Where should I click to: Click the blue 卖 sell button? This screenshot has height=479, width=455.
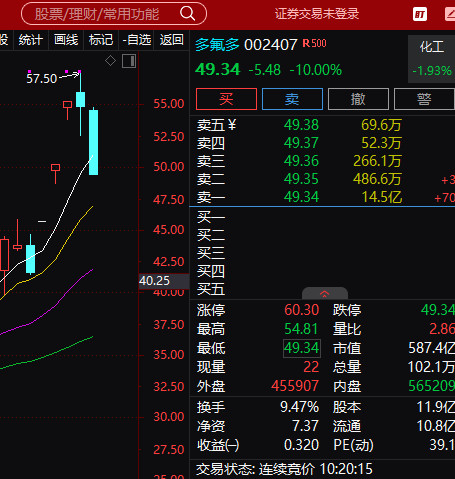tap(292, 99)
